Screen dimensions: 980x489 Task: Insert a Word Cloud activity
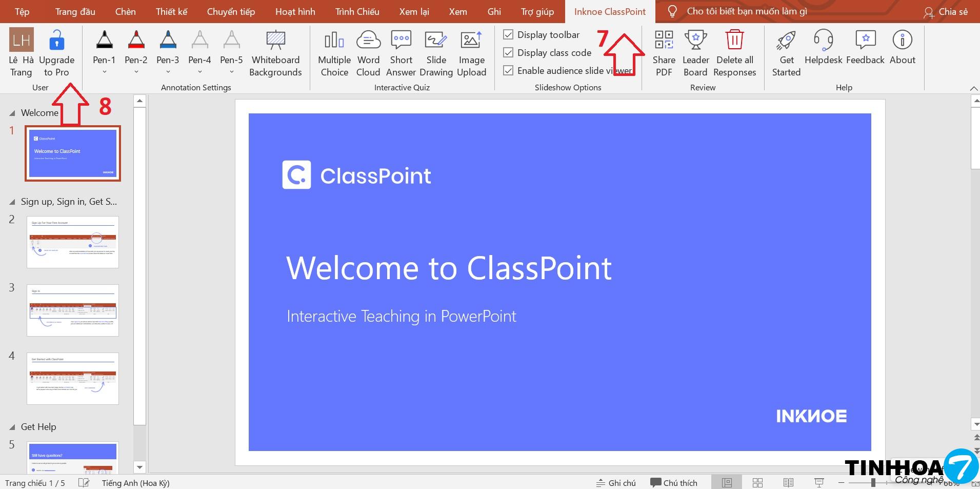point(368,53)
